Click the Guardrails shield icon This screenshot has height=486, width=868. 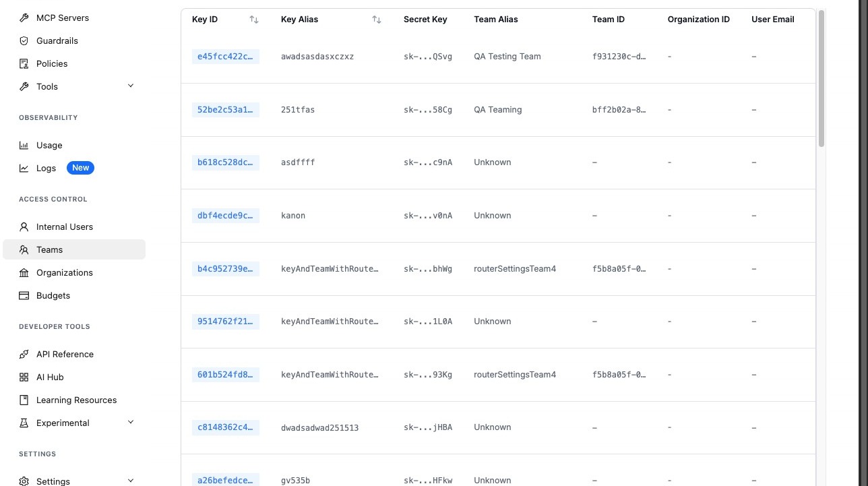tap(24, 40)
